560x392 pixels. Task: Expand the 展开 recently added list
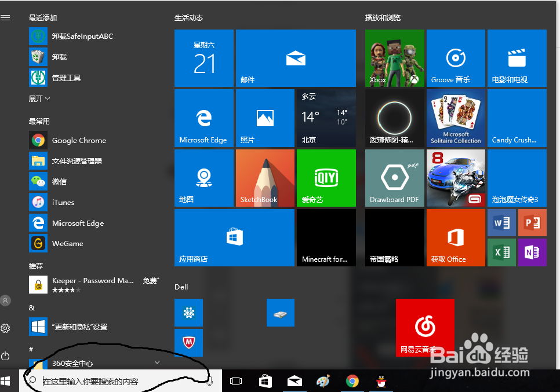(x=39, y=98)
